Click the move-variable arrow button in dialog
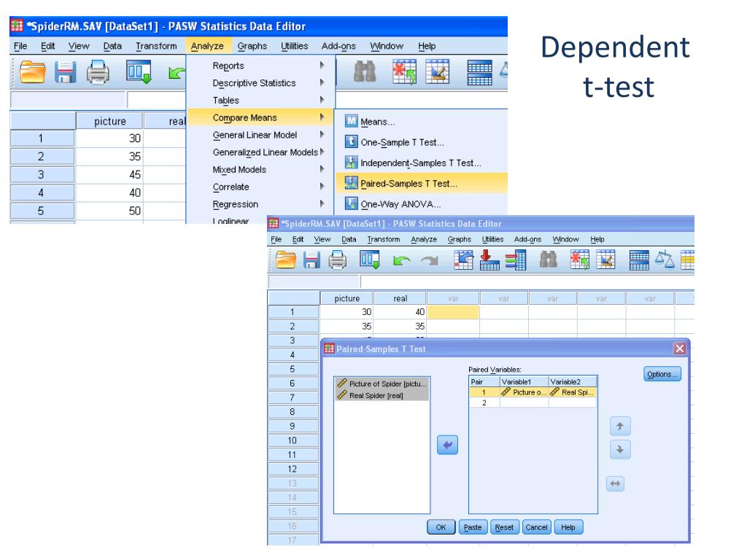Screen dimensions: 747x560 pyautogui.click(x=447, y=445)
